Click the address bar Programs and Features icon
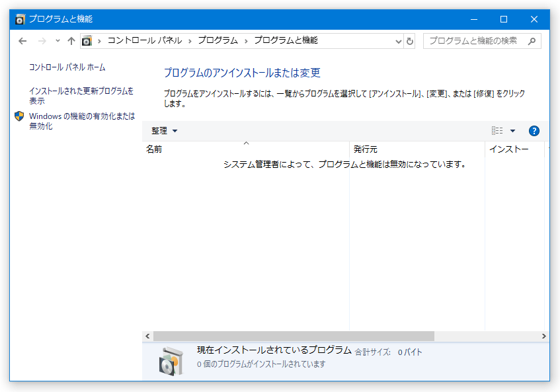560x392 pixels. (87, 41)
